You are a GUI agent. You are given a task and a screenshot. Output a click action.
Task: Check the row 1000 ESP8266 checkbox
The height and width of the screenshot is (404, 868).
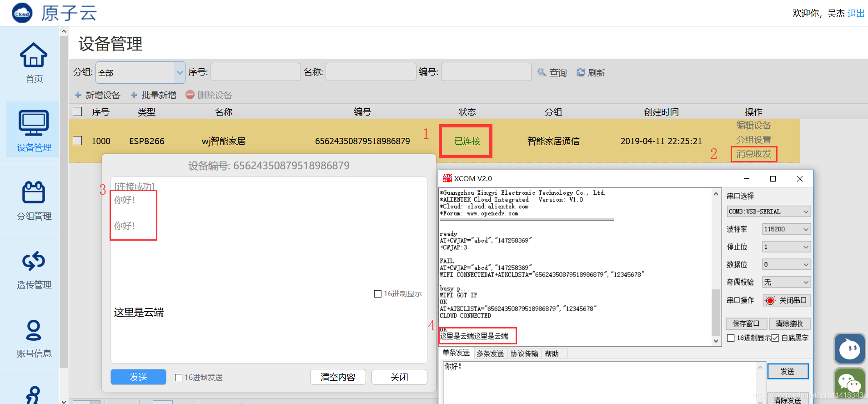coord(77,141)
